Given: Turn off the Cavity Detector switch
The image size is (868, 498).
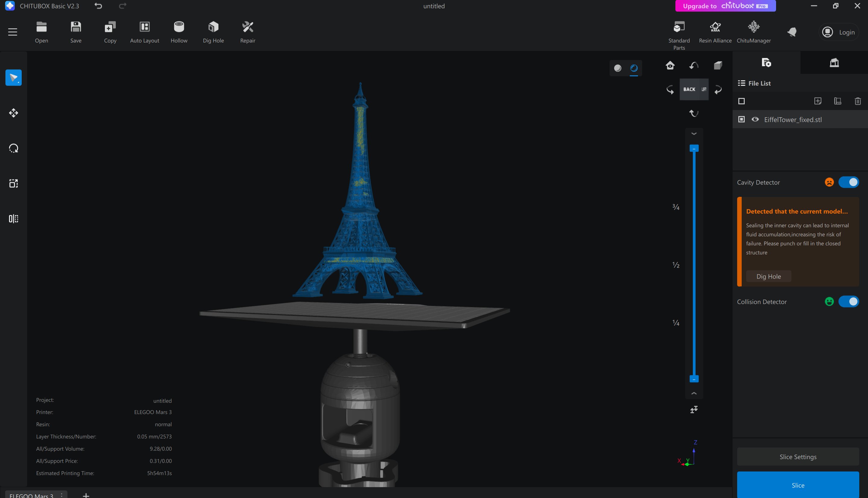Looking at the screenshot, I should point(848,182).
